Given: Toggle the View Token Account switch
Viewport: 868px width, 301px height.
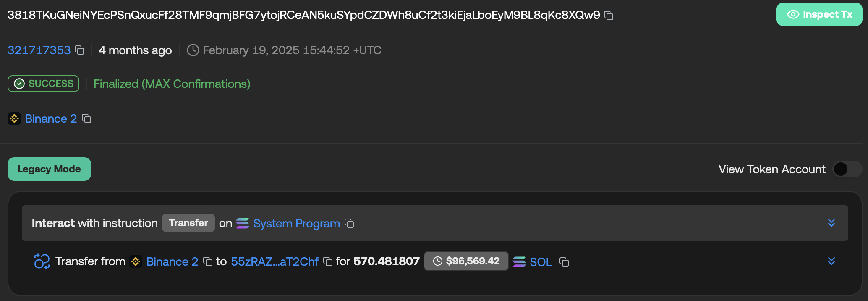Looking at the screenshot, I should coord(847,169).
